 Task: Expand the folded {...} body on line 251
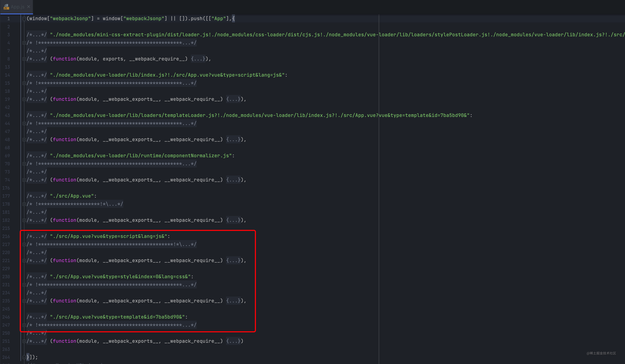click(x=233, y=341)
